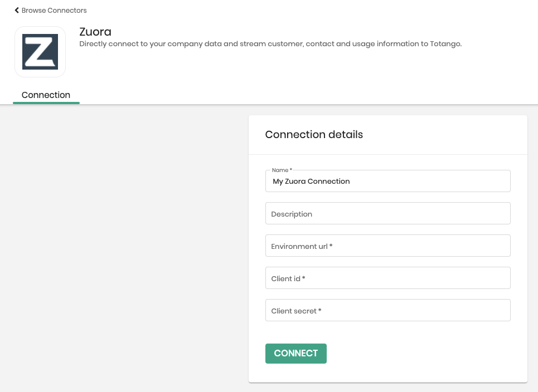
Task: Click the Description input field
Action: pyautogui.click(x=387, y=213)
